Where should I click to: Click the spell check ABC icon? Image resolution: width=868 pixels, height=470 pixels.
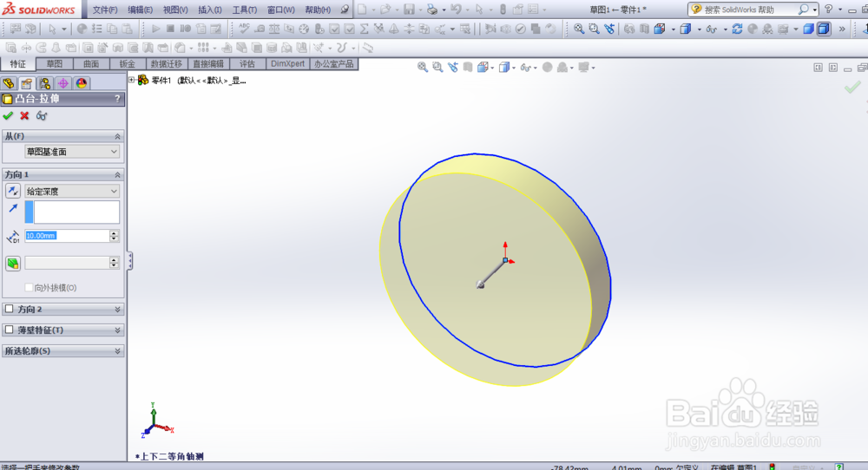click(x=244, y=29)
